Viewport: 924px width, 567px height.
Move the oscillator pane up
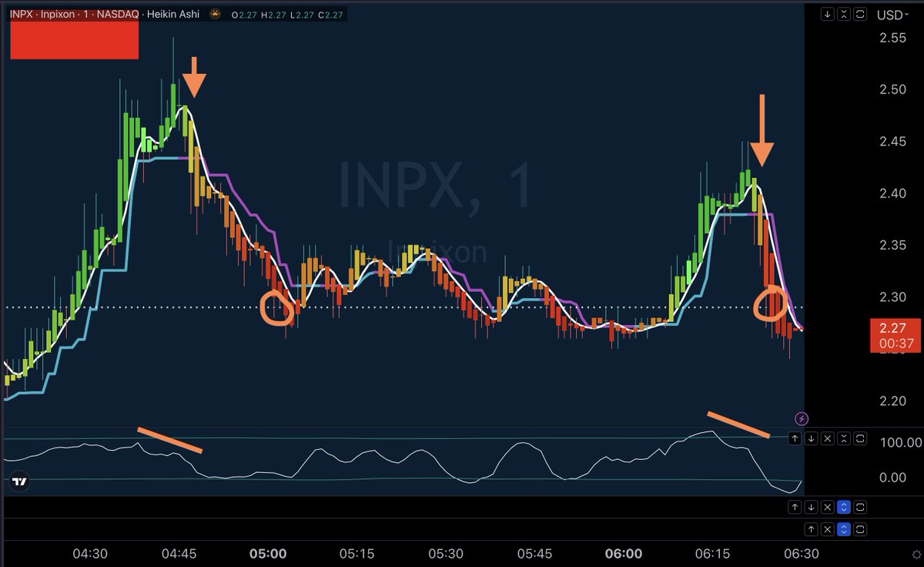pos(794,438)
